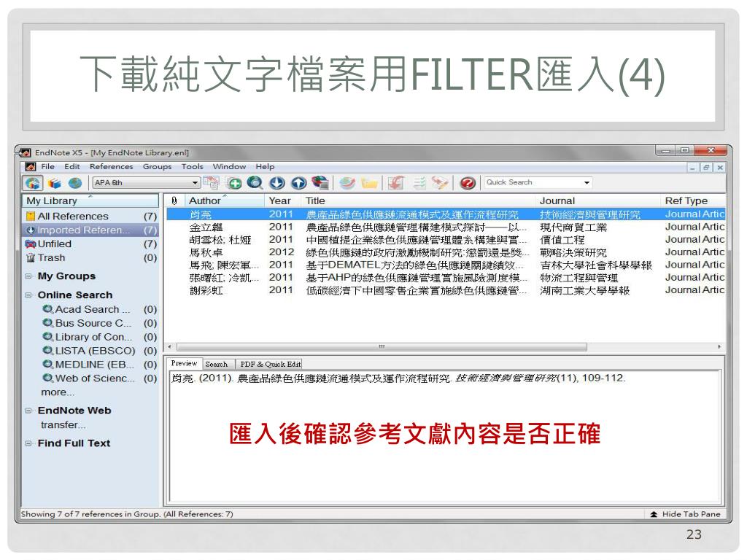Click the EndNote title bar app icon
The width and height of the screenshot is (747, 560).
pyautogui.click(x=25, y=153)
